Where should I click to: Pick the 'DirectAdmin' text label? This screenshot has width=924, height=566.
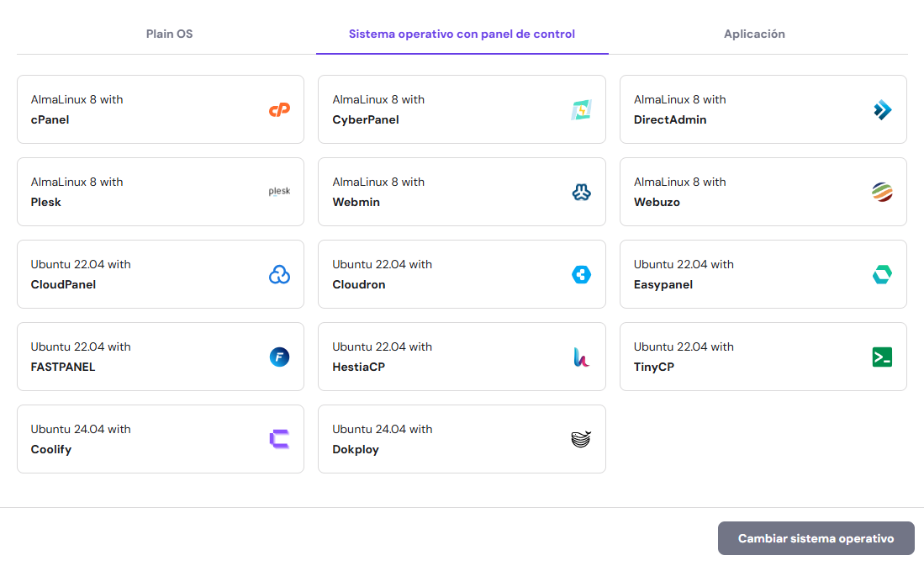pos(670,119)
